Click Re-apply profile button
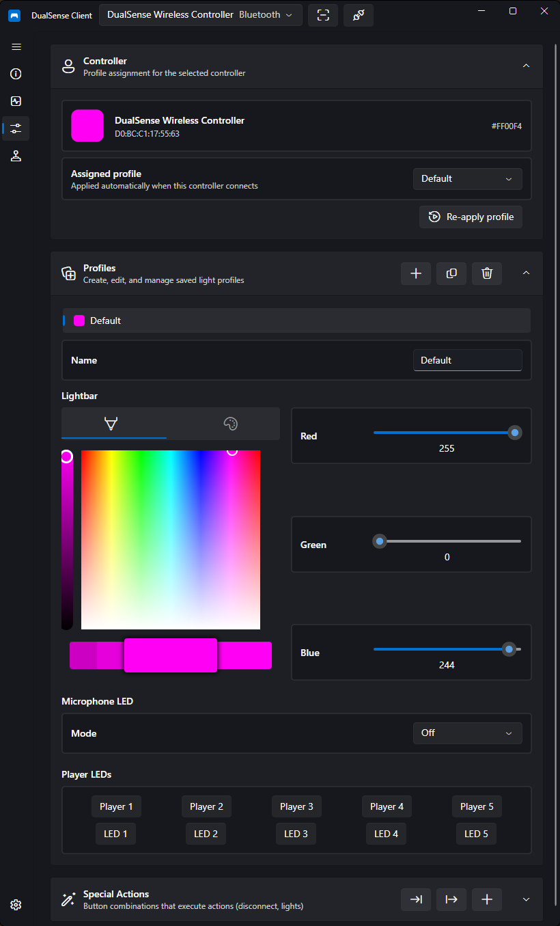 pos(471,217)
